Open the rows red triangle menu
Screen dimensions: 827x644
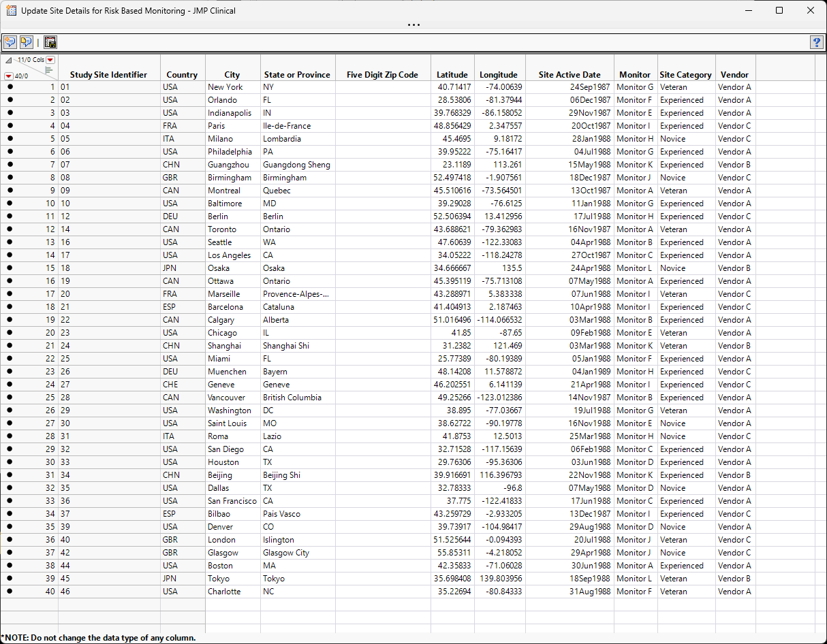coord(8,76)
